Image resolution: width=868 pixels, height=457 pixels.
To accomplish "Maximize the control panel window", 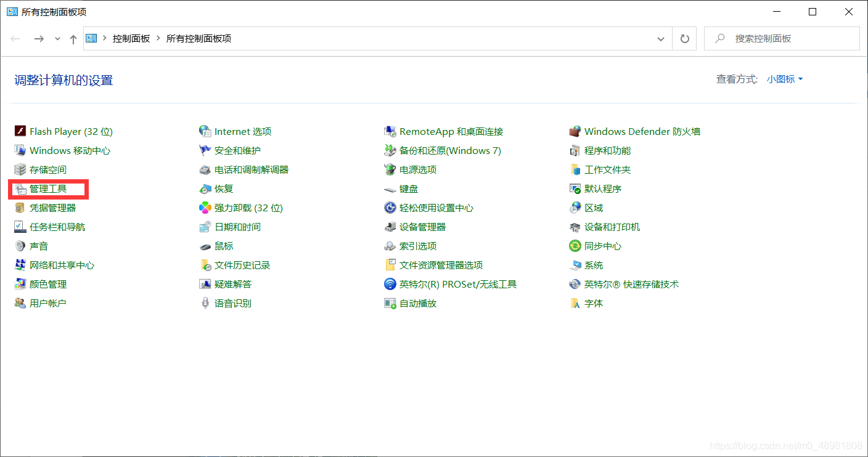I will click(813, 12).
